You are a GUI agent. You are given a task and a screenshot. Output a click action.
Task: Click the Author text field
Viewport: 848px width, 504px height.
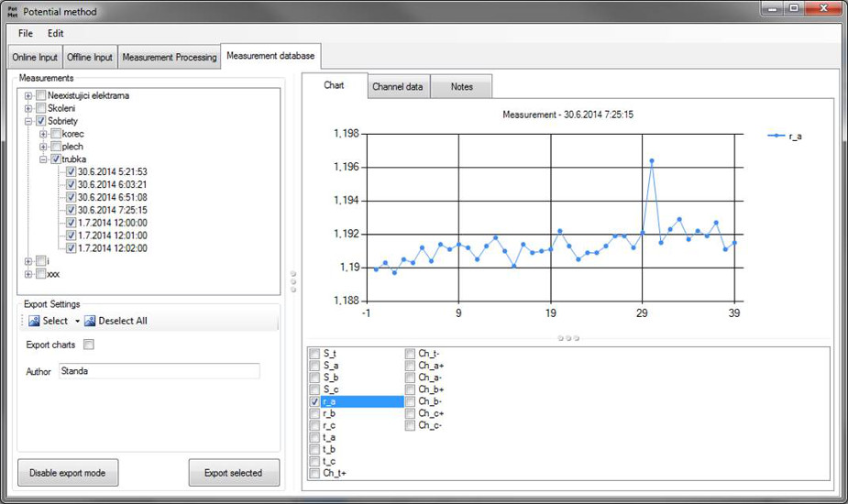pyautogui.click(x=159, y=371)
